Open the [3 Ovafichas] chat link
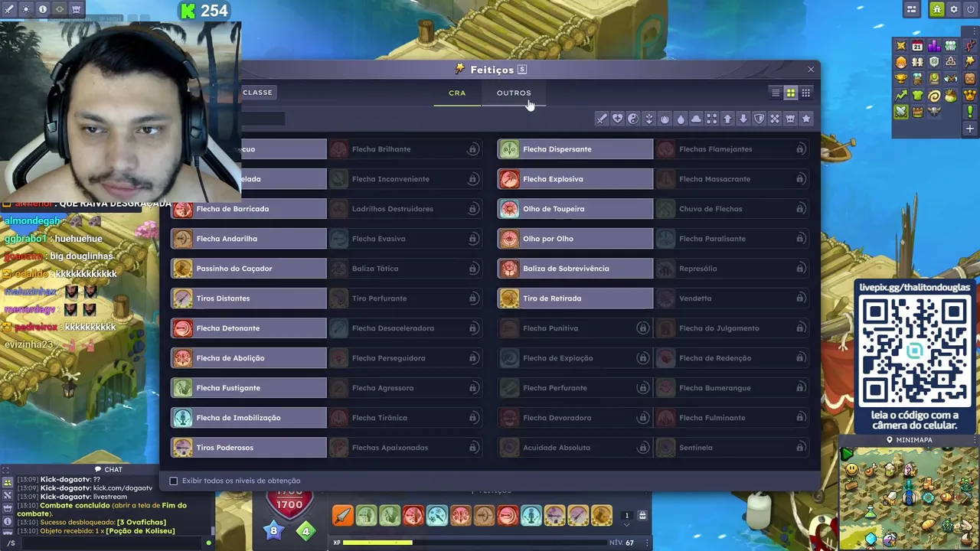Image resolution: width=980 pixels, height=551 pixels. tap(142, 522)
